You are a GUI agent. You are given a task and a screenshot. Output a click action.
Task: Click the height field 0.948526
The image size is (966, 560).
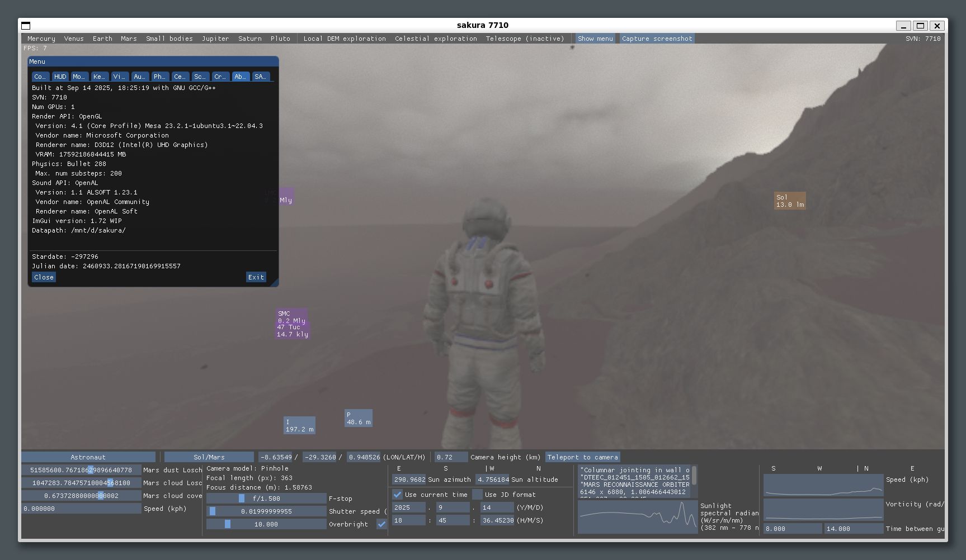364,457
